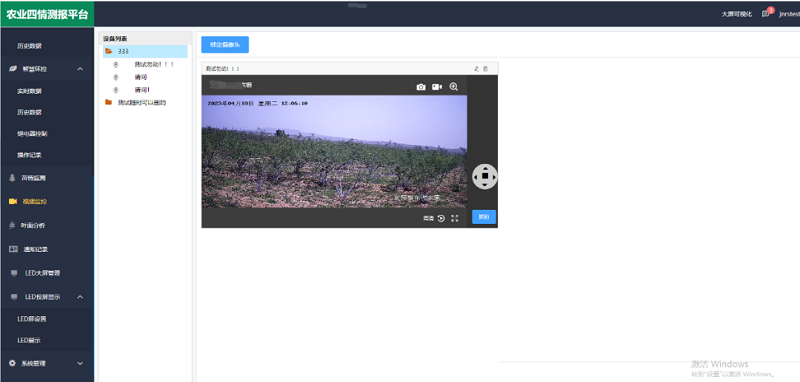This screenshot has height=382, width=800.
Task: Take a snapshot with the camera icon
Action: coord(420,87)
